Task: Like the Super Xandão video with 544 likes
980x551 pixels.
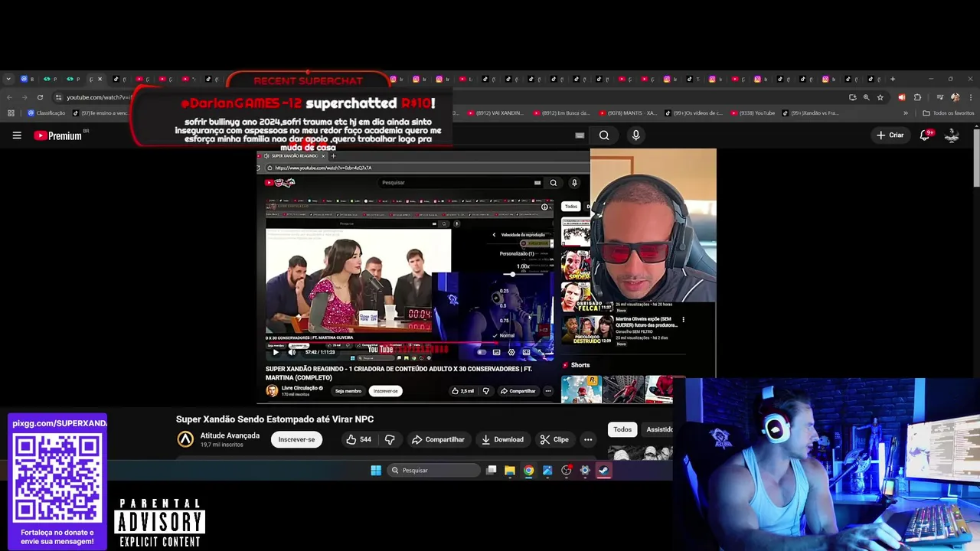Action: (x=358, y=439)
